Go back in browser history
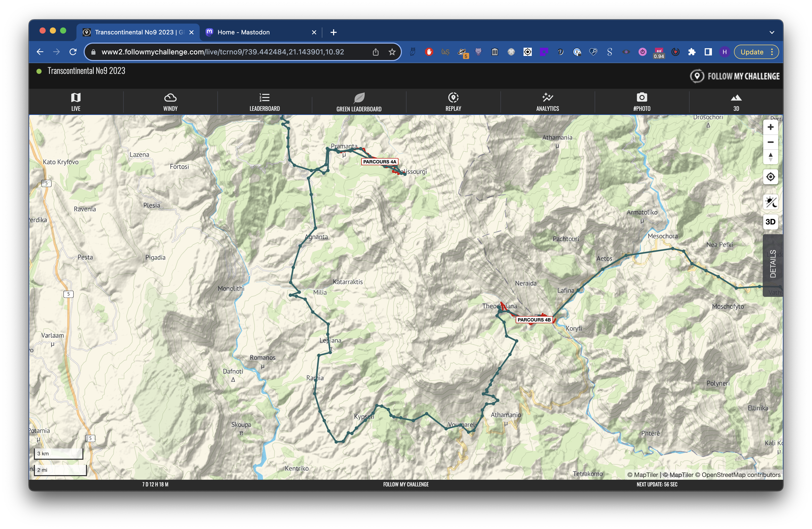Viewport: 812px width, 529px height. coord(40,52)
